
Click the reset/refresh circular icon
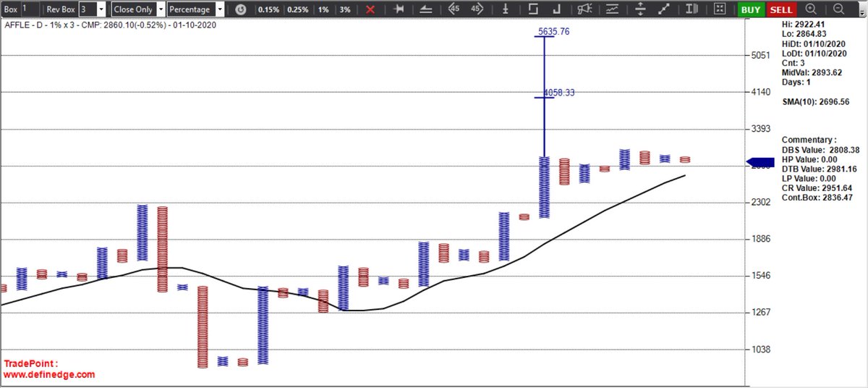(x=241, y=9)
